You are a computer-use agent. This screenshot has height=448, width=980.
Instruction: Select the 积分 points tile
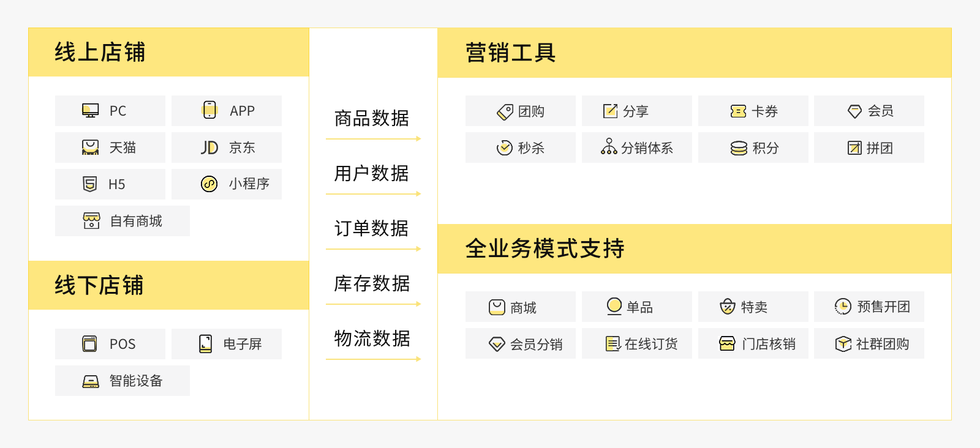point(753,147)
